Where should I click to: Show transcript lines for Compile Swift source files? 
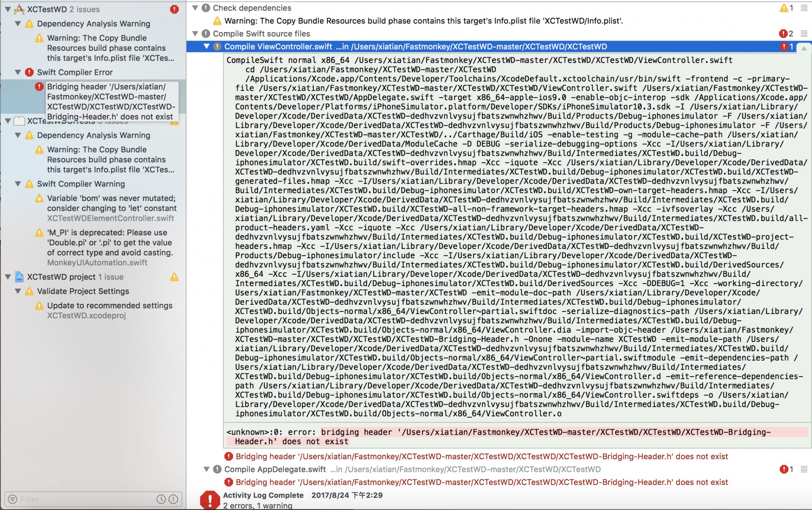(804, 33)
